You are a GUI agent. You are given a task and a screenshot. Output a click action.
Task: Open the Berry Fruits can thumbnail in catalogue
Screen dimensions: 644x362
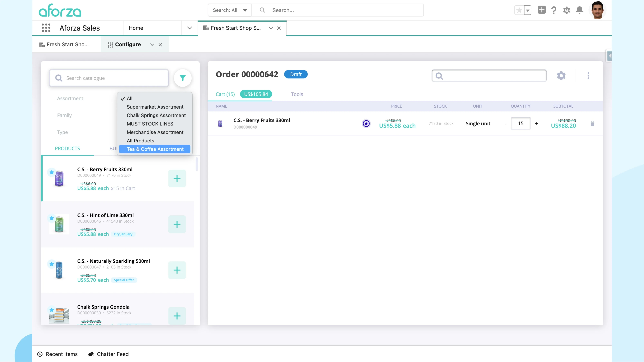(59, 178)
